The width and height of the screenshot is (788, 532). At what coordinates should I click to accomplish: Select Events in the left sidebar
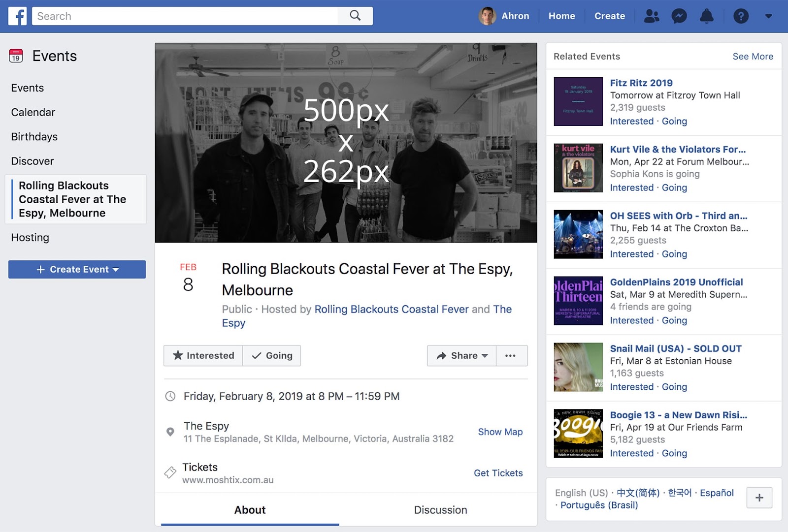(28, 88)
